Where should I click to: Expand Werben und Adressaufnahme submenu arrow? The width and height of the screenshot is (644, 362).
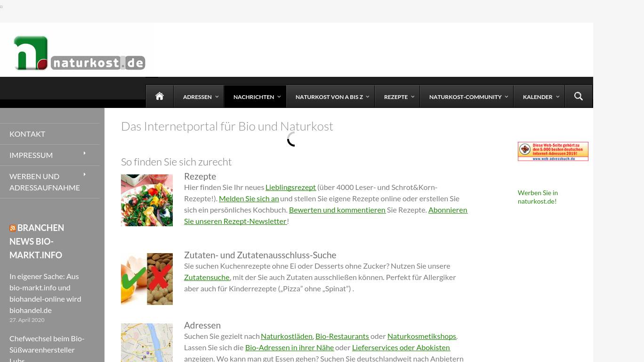(85, 174)
